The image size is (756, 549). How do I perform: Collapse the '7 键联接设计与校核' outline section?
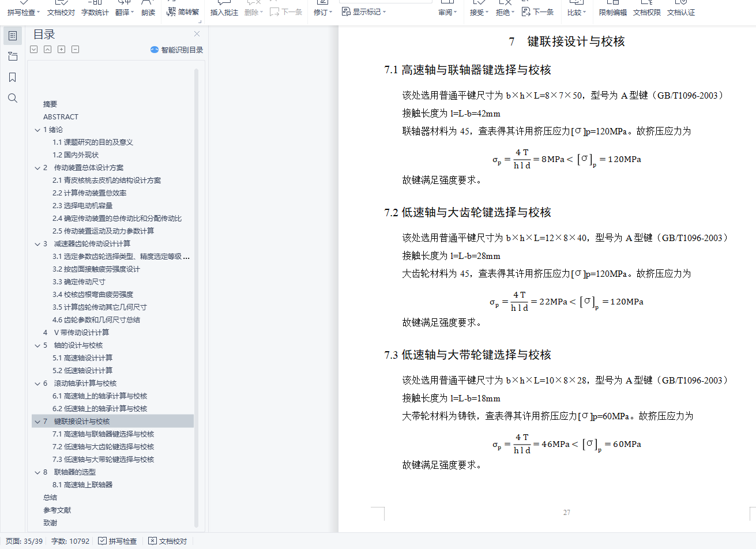pos(37,422)
